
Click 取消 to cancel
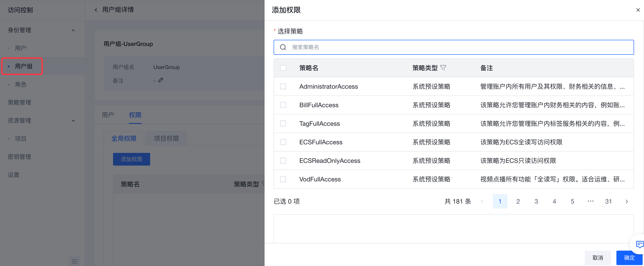tap(597, 258)
